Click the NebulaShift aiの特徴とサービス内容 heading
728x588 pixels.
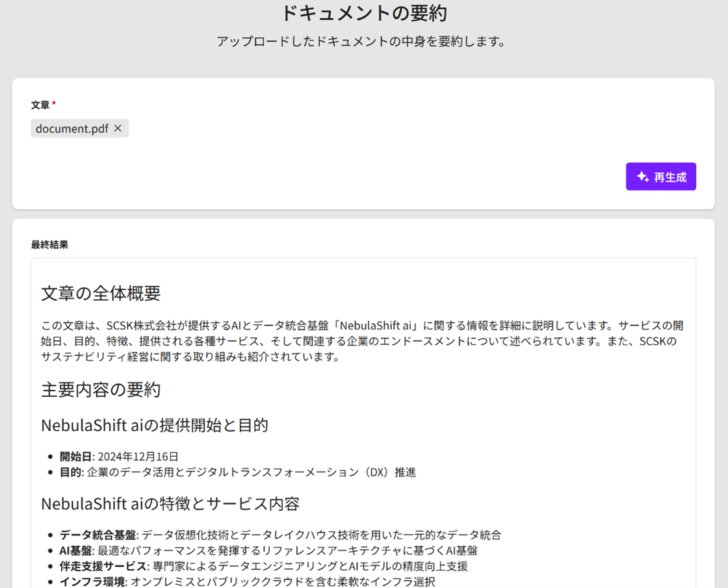(170, 504)
